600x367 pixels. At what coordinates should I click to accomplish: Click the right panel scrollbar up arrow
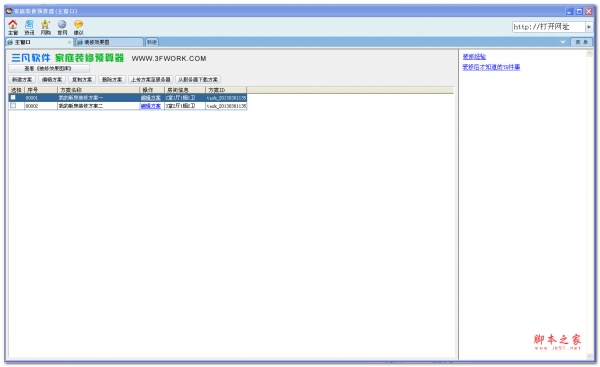(x=590, y=54)
